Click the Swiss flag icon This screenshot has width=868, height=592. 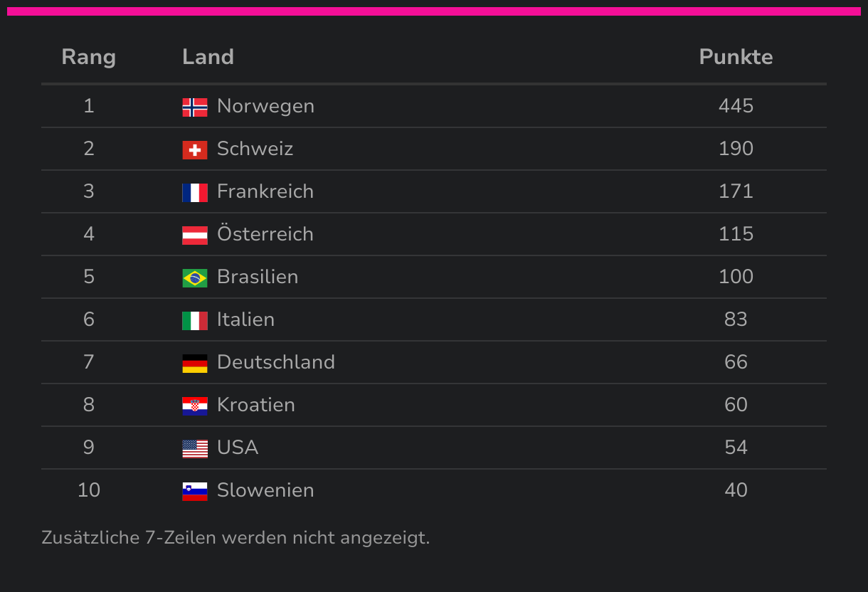click(194, 149)
